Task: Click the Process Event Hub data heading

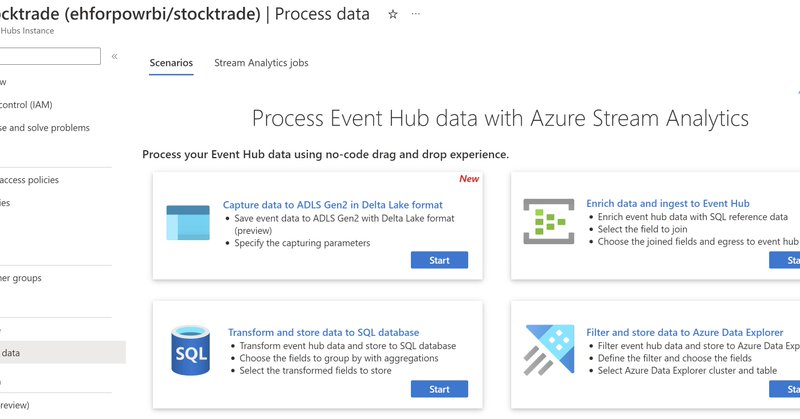Action: 501,118
